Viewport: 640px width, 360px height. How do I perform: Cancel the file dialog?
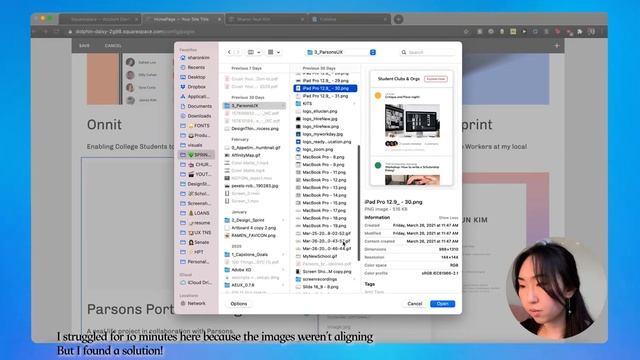pyautogui.click(x=415, y=304)
